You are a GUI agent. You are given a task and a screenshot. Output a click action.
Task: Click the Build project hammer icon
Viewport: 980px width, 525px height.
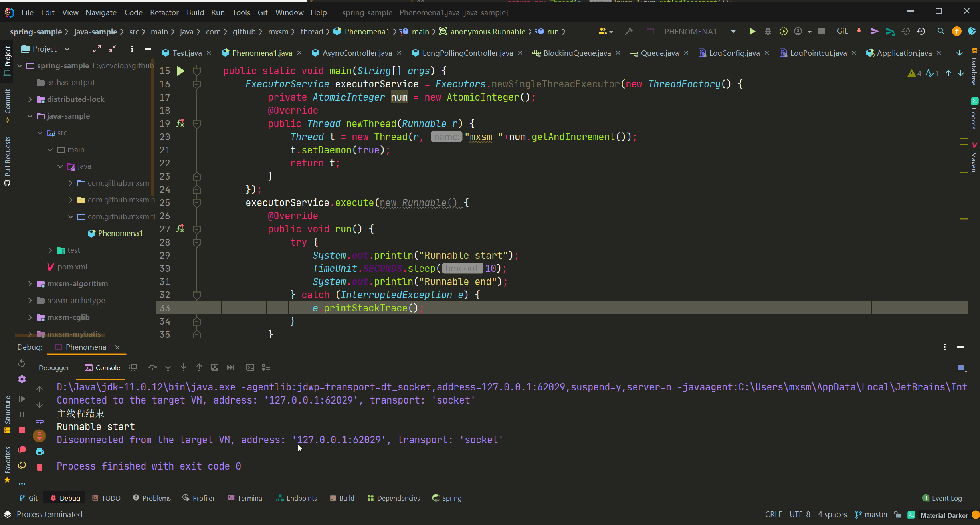click(629, 32)
